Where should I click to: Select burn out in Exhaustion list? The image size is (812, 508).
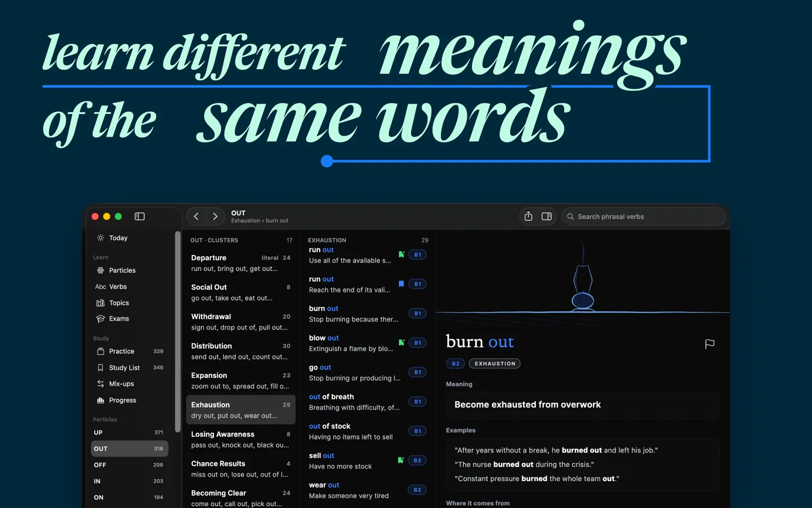click(368, 314)
